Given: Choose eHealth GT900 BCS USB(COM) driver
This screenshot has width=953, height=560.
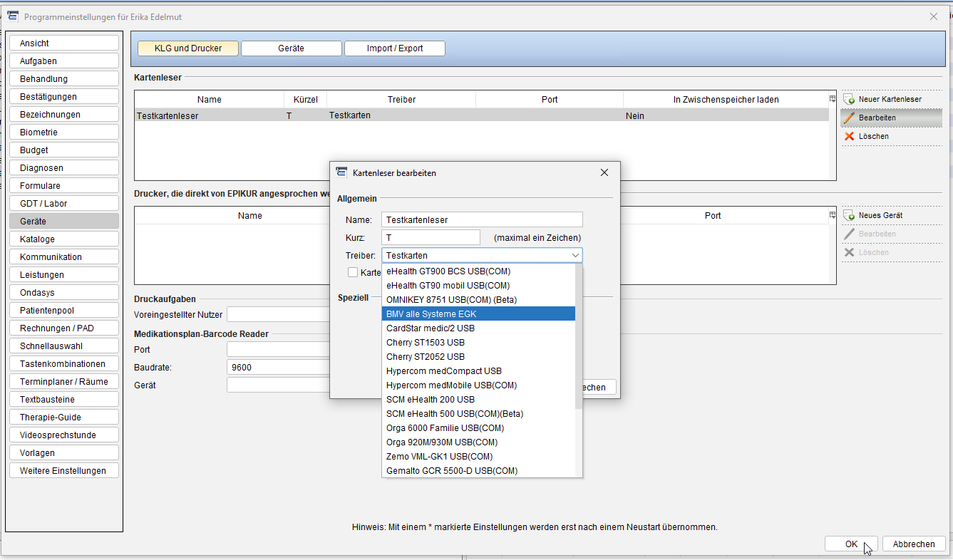Looking at the screenshot, I should click(478, 271).
